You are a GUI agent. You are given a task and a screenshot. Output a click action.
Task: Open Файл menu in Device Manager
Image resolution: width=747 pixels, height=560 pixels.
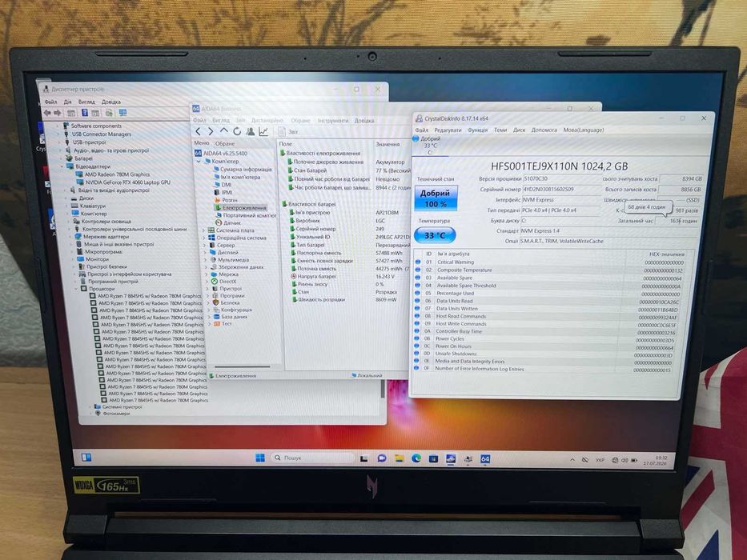pyautogui.click(x=50, y=102)
